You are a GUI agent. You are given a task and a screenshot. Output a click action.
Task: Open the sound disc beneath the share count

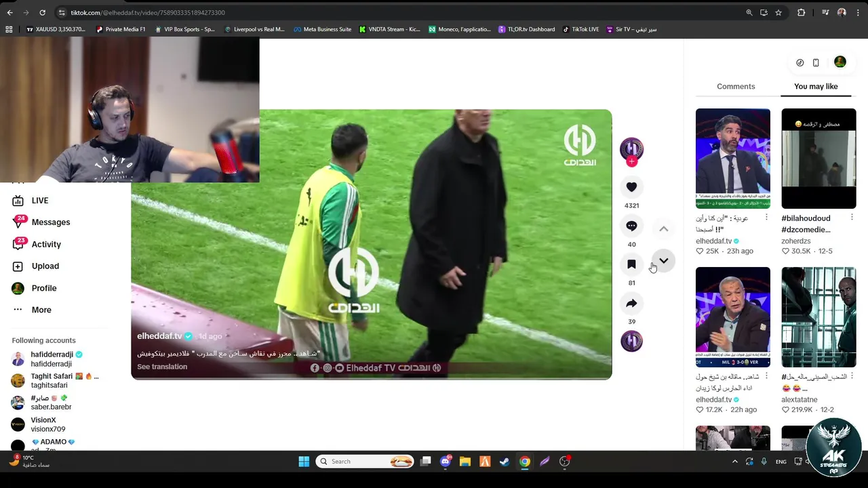click(631, 341)
